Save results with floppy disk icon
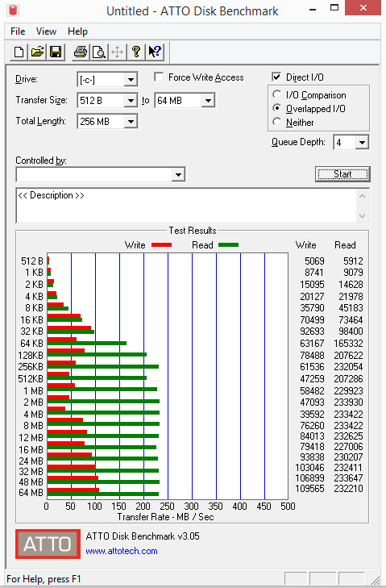Viewport: 386px width, 588px height. point(56,52)
